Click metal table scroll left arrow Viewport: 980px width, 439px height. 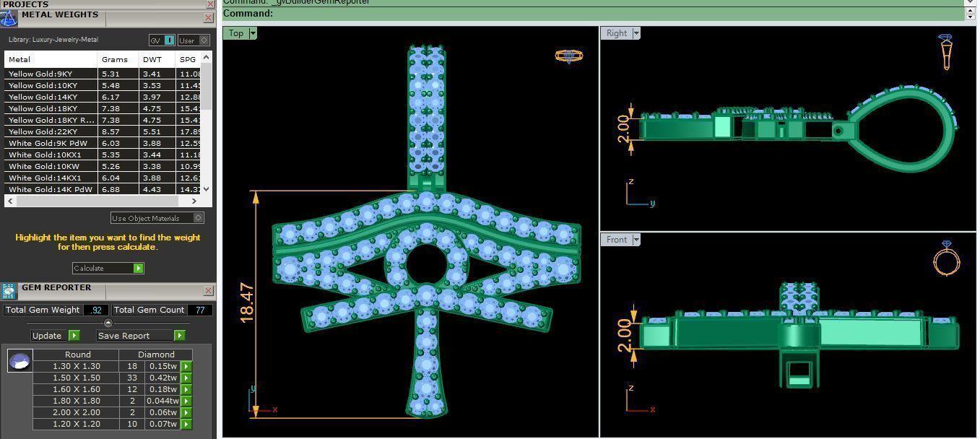pos(9,201)
